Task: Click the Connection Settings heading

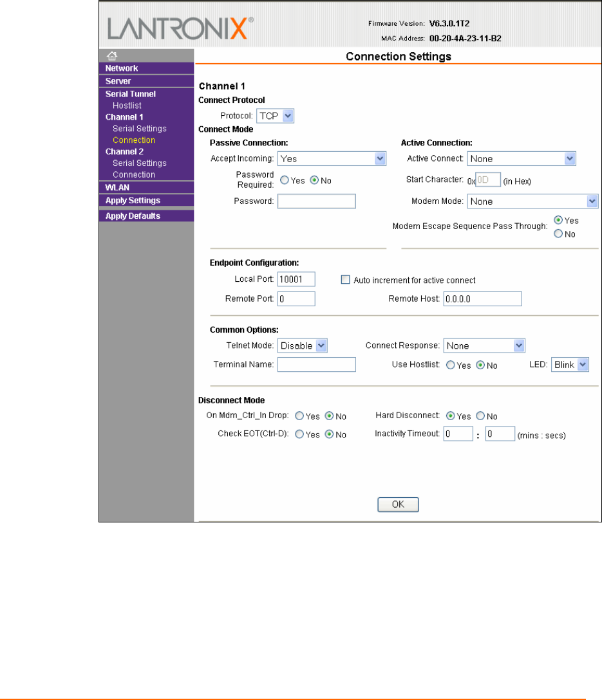Action: click(399, 57)
